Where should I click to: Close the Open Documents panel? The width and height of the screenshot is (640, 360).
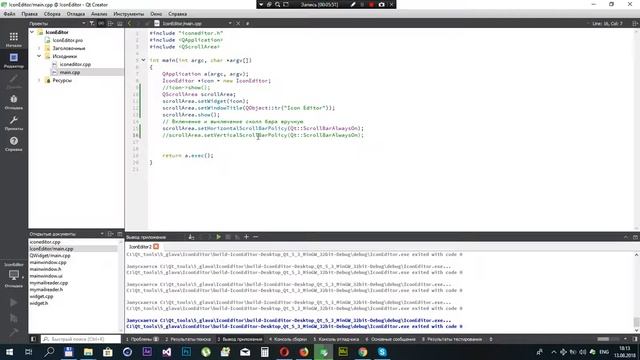120,234
